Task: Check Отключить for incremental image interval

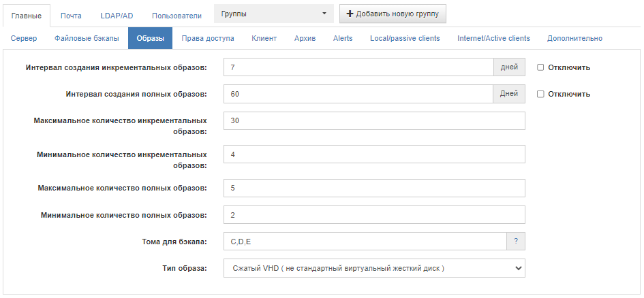Action: tap(540, 67)
